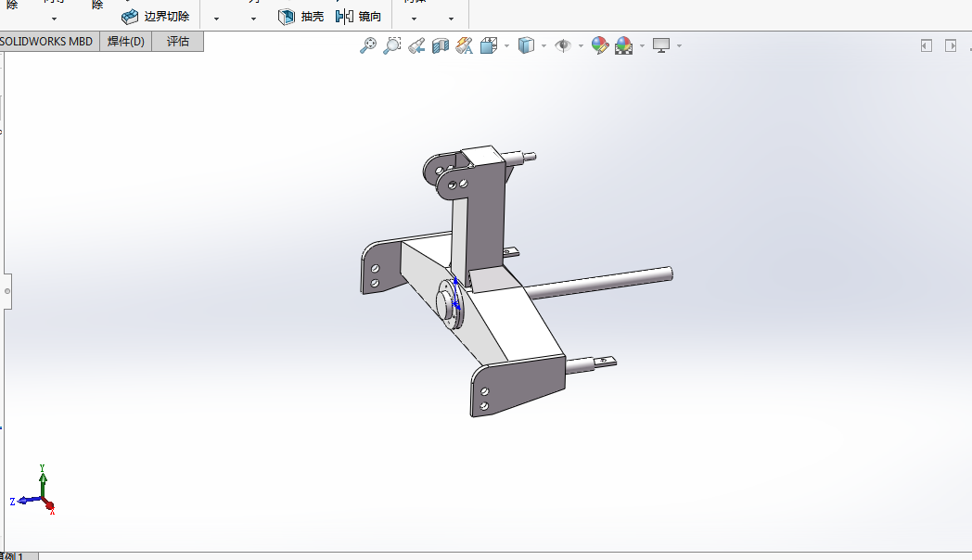Activate the Section View tool

441,45
